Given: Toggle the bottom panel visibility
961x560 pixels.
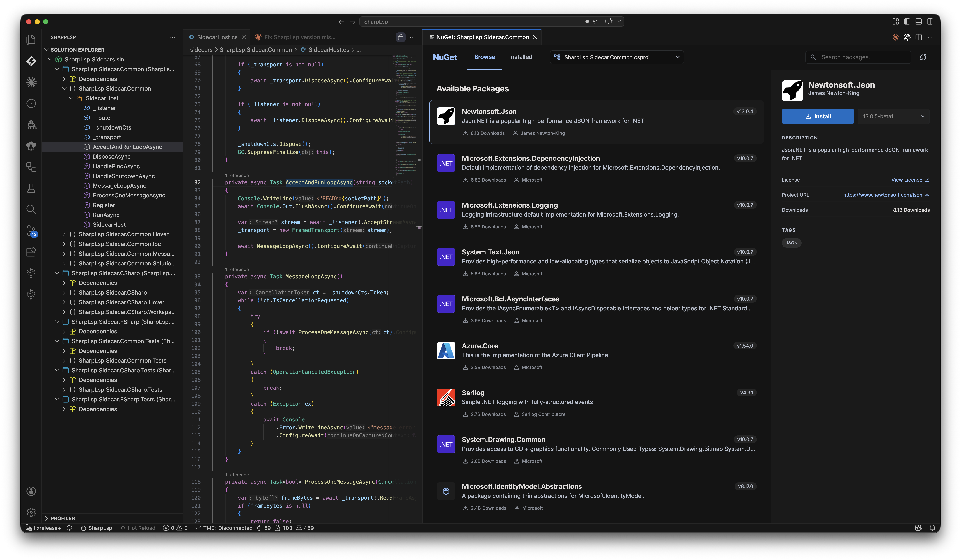Looking at the screenshot, I should click(x=918, y=22).
